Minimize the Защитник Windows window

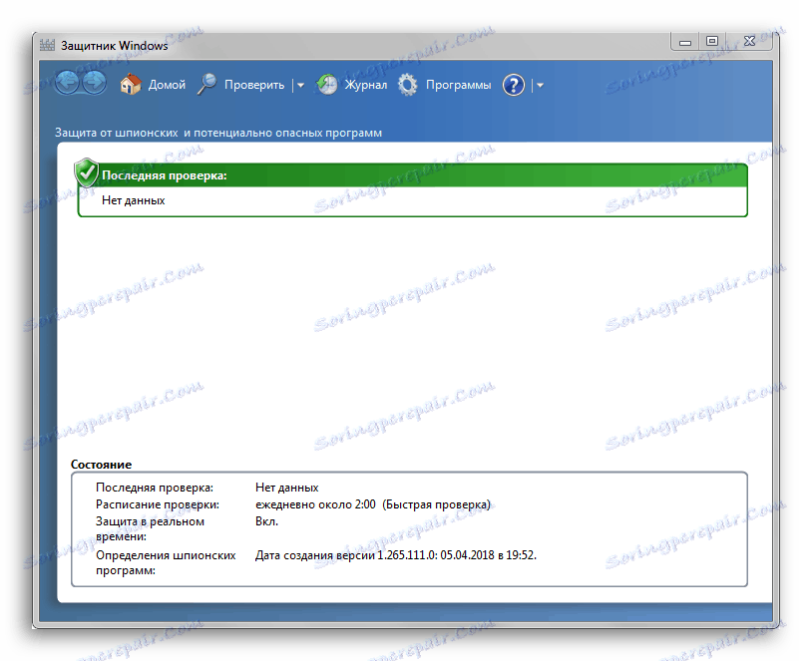tap(685, 42)
